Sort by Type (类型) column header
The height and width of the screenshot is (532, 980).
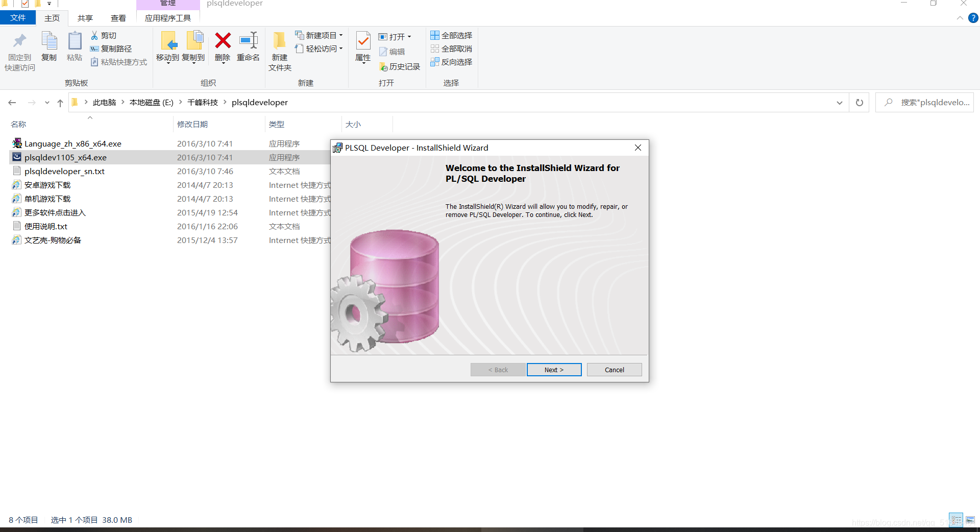tap(277, 124)
